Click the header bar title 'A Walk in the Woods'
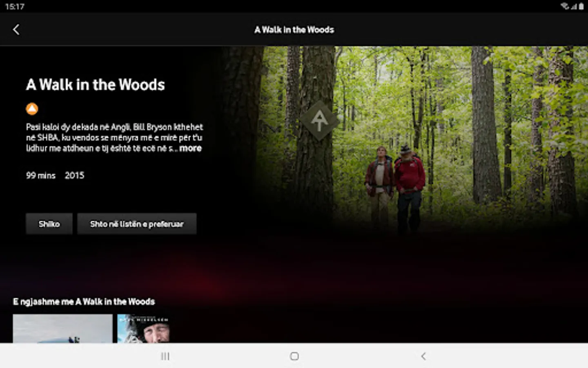The image size is (588, 368). [x=294, y=29]
